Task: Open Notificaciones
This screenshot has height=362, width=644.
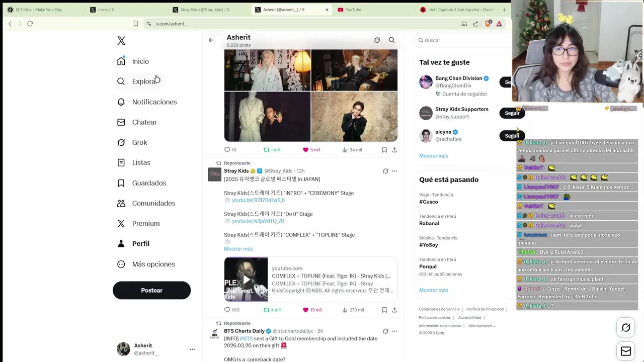Action: point(147,102)
